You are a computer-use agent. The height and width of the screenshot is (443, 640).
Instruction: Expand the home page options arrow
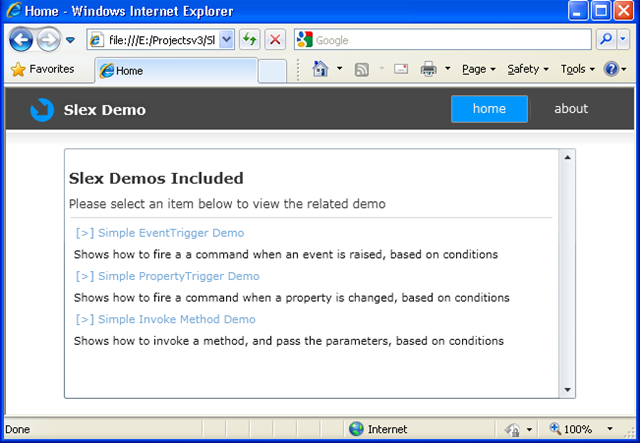pos(340,69)
